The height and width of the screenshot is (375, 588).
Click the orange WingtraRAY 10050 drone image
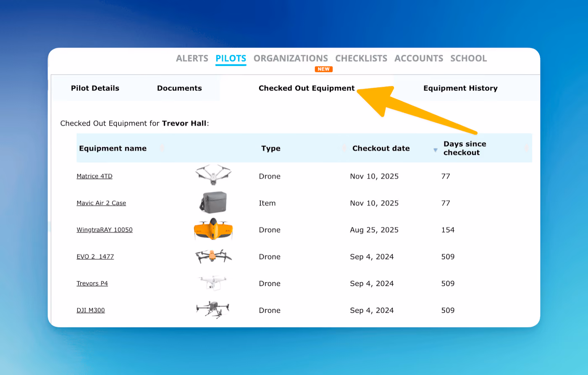click(213, 229)
